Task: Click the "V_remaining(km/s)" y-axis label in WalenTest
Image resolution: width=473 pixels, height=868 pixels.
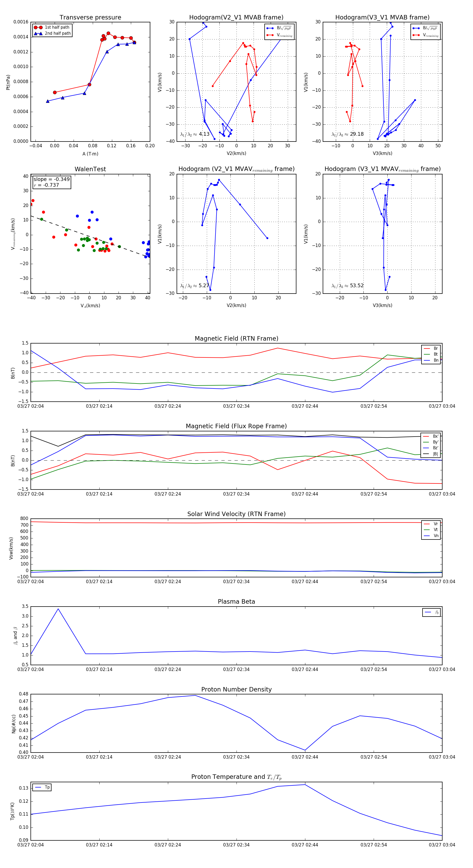Action: coord(13,234)
